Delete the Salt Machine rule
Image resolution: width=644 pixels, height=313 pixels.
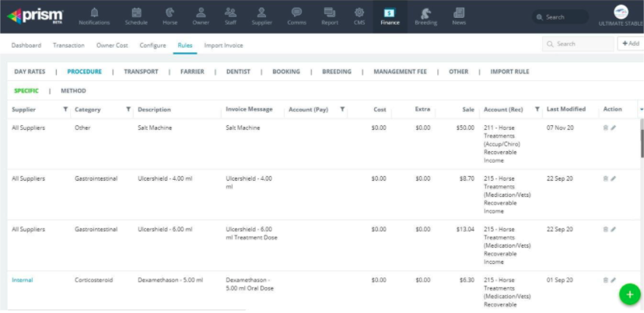(x=606, y=128)
